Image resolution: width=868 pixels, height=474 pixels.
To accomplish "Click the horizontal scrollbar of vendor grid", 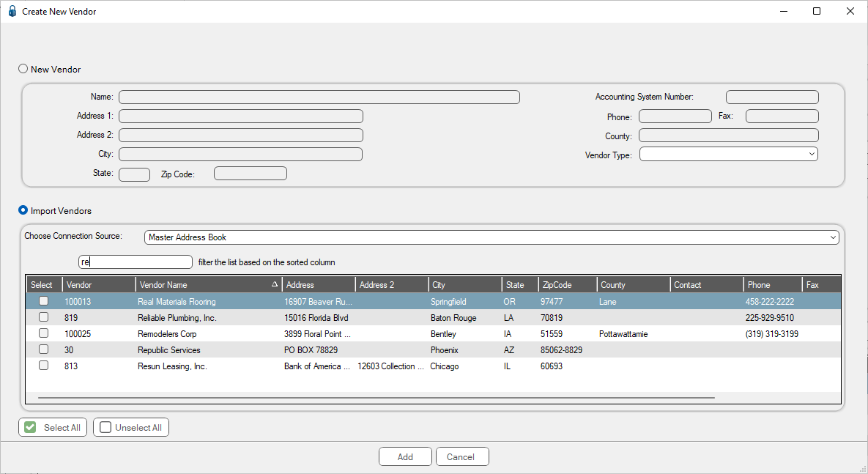I will (376, 398).
